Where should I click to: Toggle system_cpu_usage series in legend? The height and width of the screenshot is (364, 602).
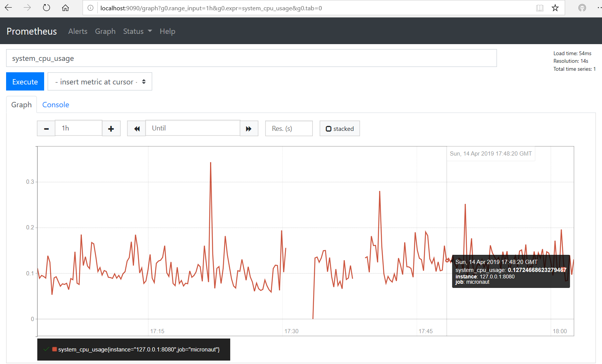139,350
